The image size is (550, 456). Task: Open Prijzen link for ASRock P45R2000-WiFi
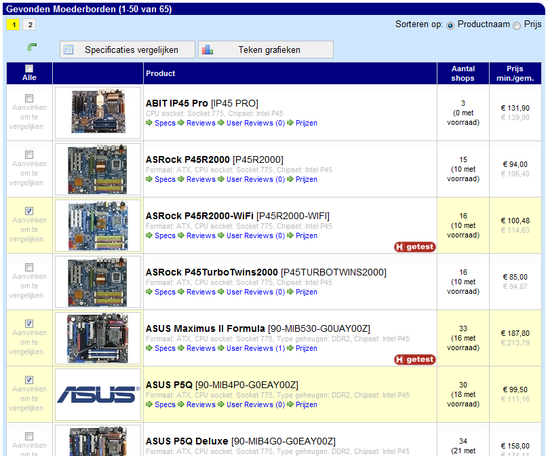tap(306, 235)
